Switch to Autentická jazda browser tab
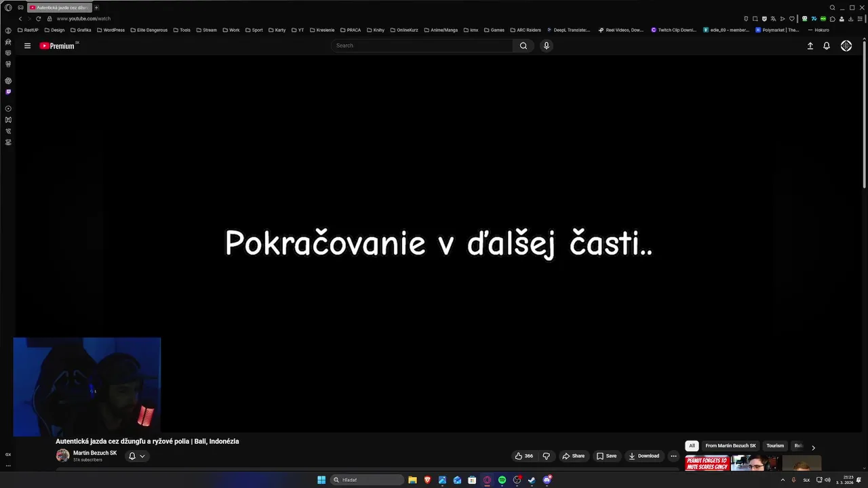Image resolution: width=868 pixels, height=488 pixels. 59,7
